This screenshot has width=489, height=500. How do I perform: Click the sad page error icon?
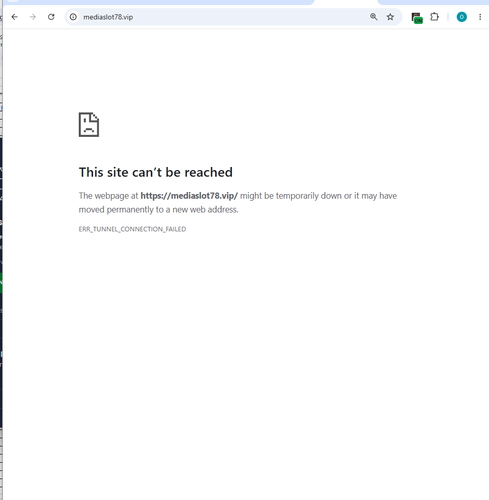tap(89, 125)
